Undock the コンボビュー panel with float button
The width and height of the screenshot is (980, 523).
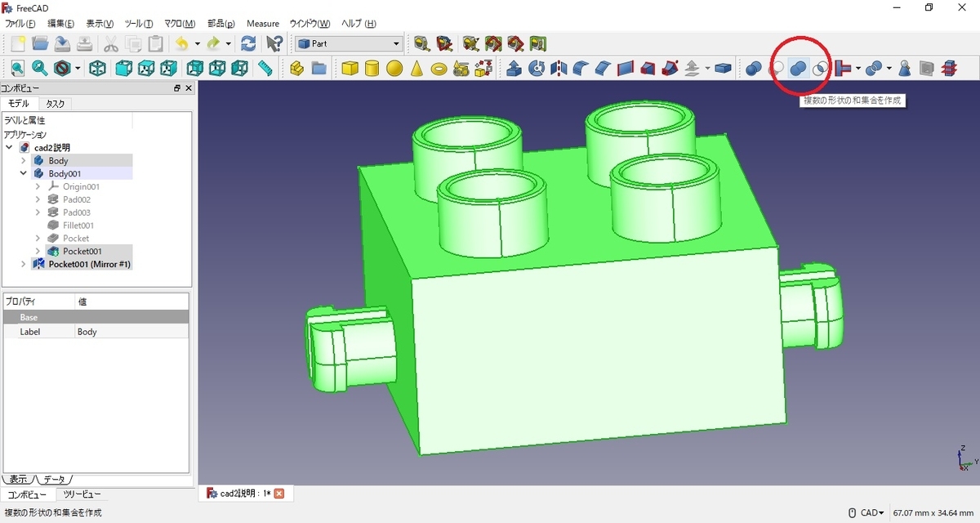[x=177, y=88]
